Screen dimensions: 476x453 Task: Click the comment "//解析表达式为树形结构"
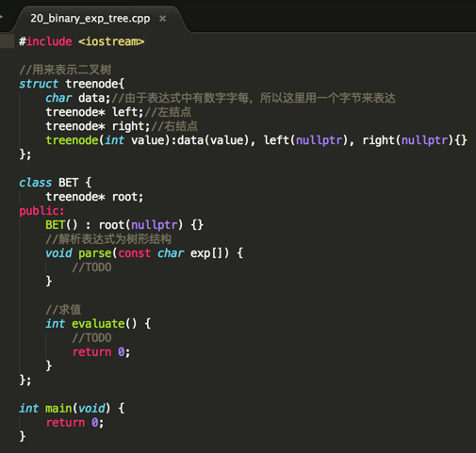coord(108,239)
